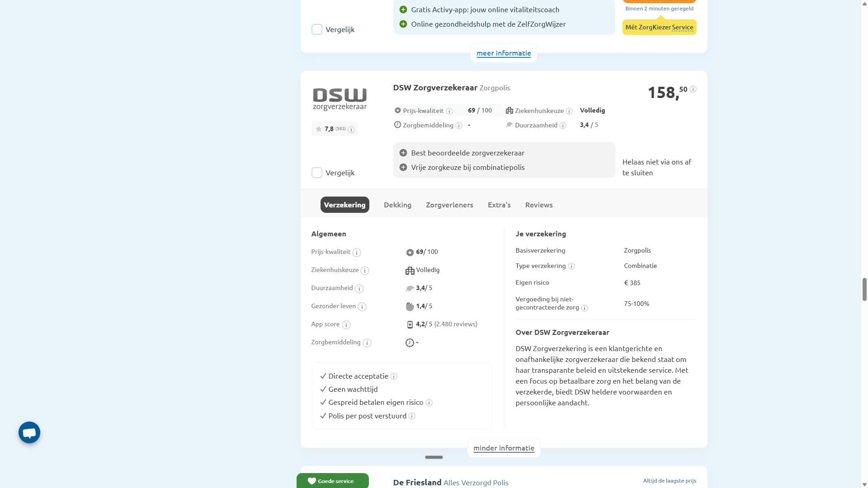Click Polis per post verstuurd info icon
This screenshot has width=868, height=488.
(x=412, y=416)
